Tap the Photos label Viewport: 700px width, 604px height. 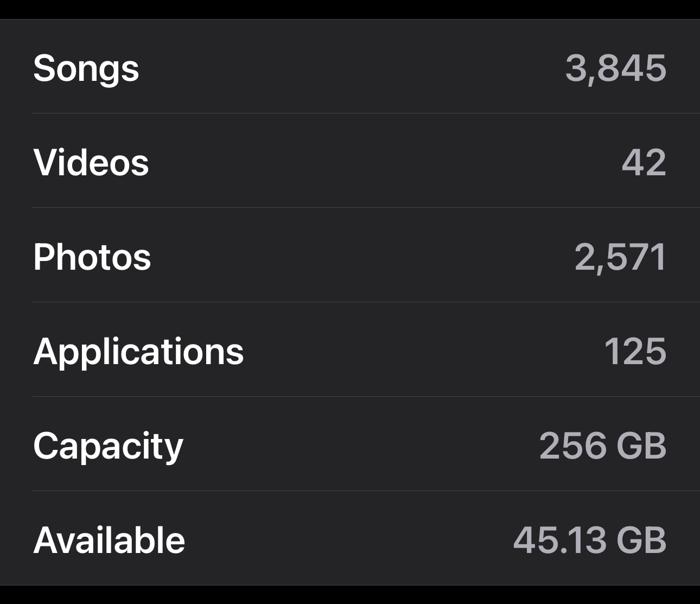click(92, 257)
